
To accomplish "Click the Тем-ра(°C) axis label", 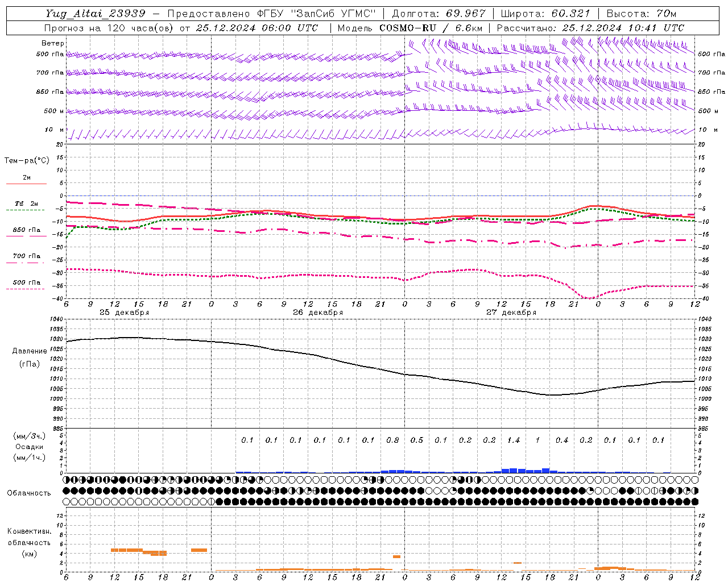I will coord(27,161).
